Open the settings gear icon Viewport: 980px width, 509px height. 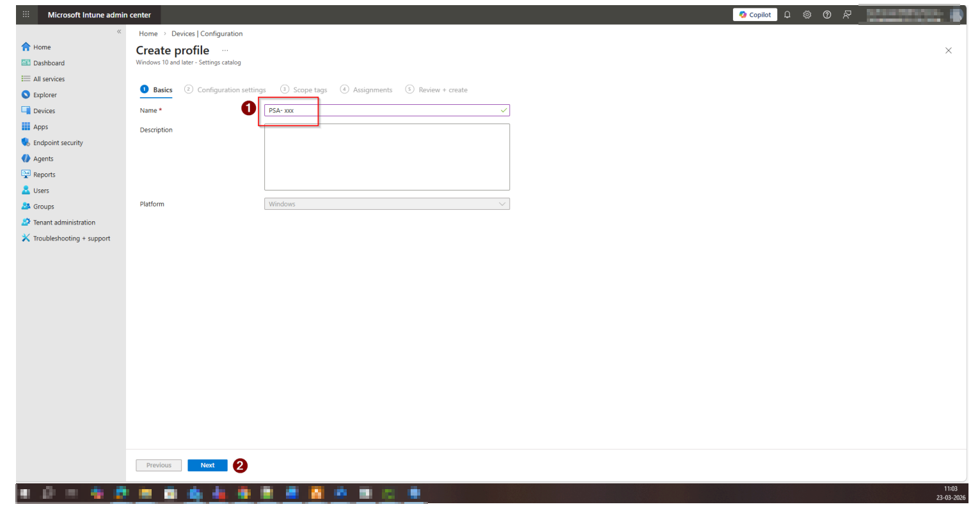[x=807, y=15]
